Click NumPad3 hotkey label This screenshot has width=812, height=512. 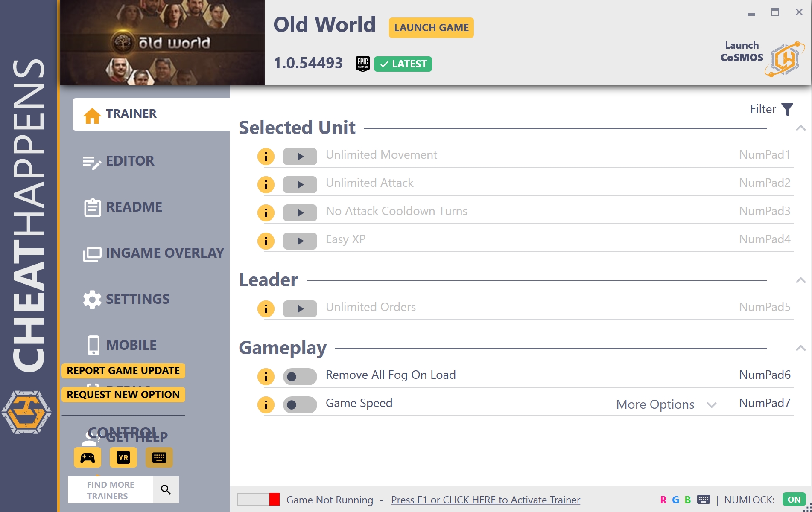click(765, 211)
